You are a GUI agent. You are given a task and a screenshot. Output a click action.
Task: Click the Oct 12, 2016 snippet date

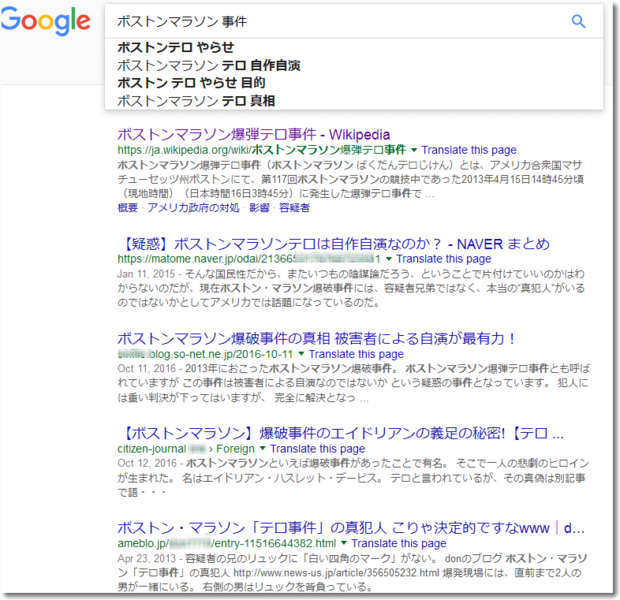pyautogui.click(x=147, y=463)
